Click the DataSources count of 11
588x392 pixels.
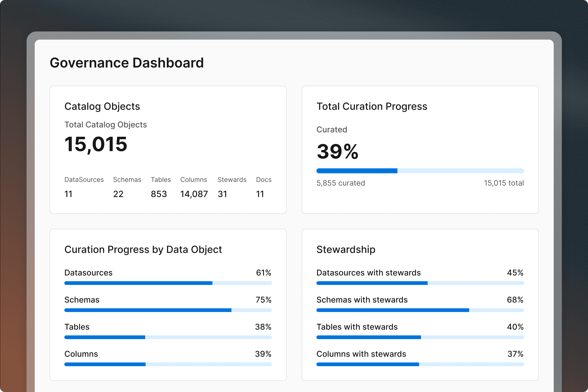pyautogui.click(x=68, y=194)
